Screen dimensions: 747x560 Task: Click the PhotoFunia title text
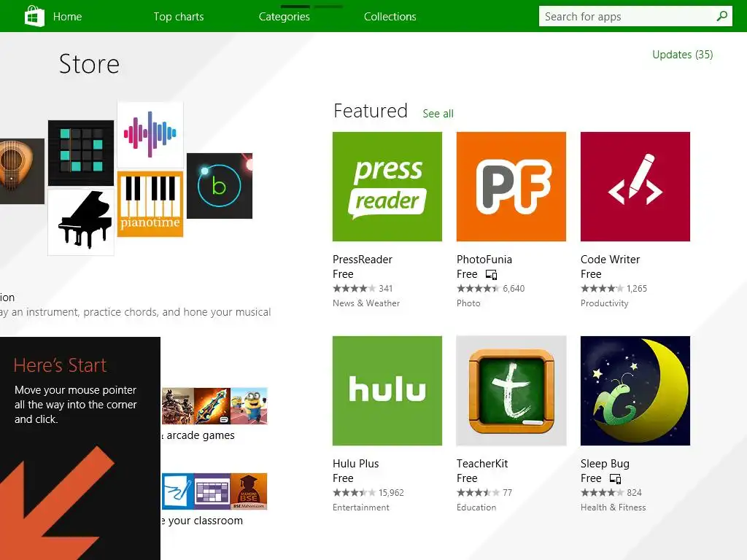coord(484,260)
